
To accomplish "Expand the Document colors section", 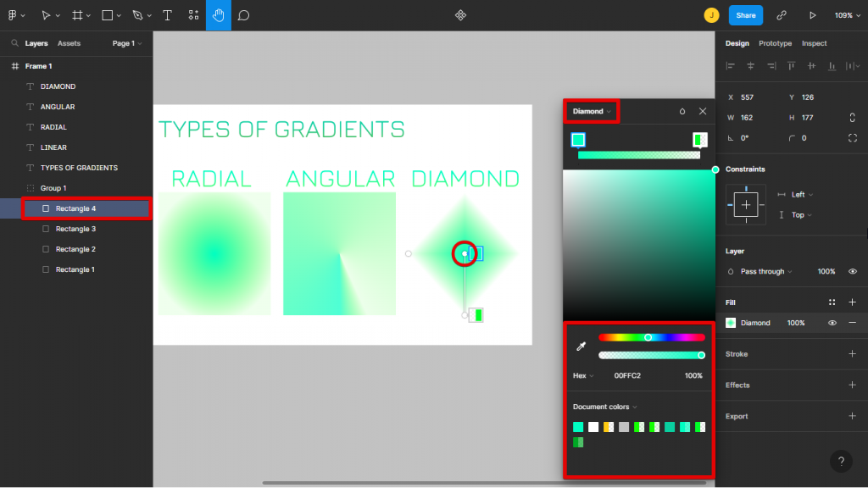I will point(604,407).
